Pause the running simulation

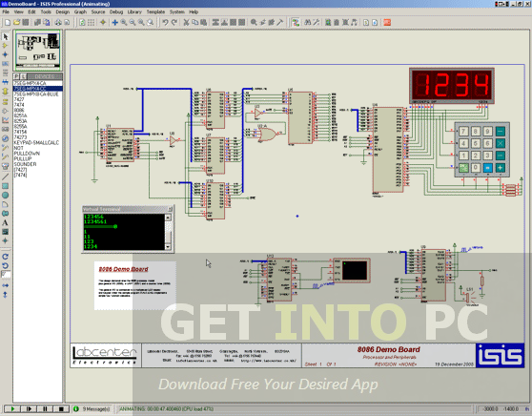(x=45, y=409)
